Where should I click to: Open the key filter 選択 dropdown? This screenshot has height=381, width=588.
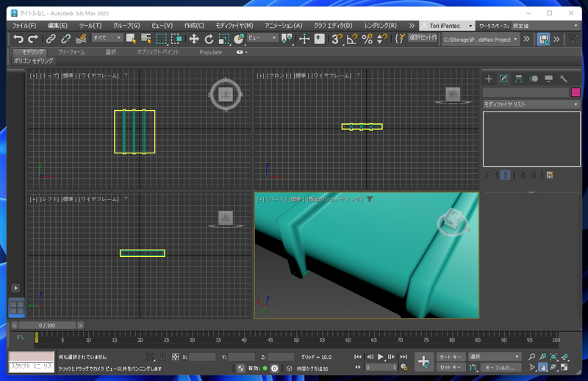click(x=494, y=357)
